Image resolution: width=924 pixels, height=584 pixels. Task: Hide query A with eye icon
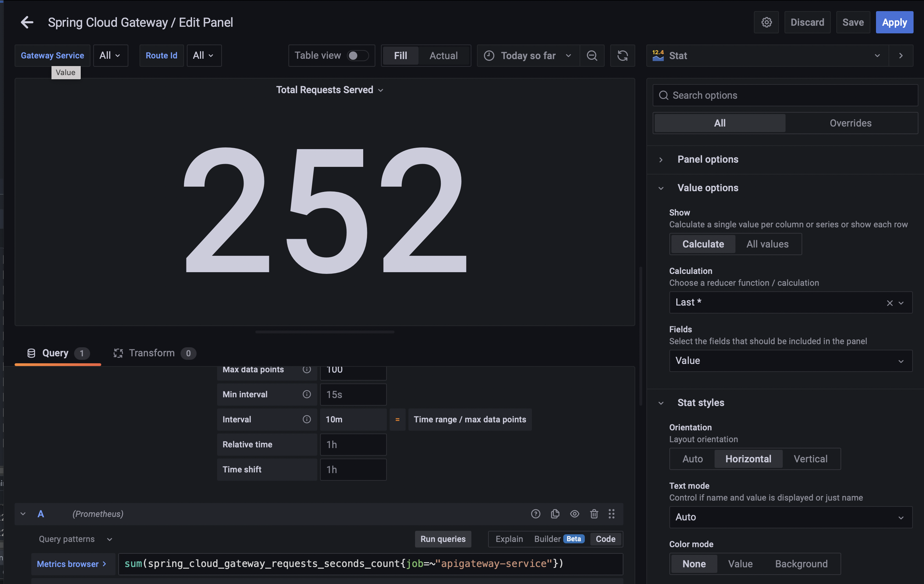[574, 514]
